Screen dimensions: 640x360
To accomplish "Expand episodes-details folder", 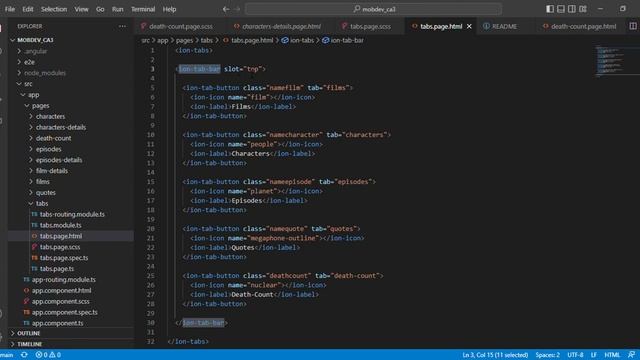I will [x=59, y=160].
